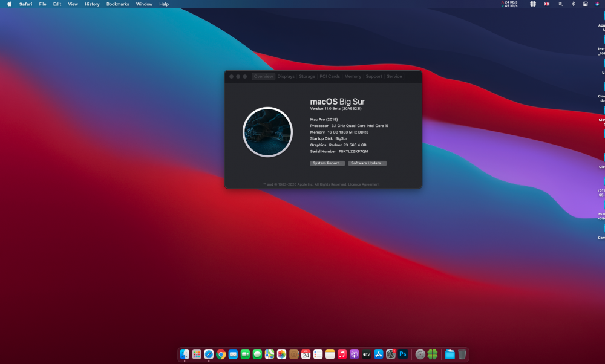
Task: Open the Apple menu
Action: (x=9, y=4)
